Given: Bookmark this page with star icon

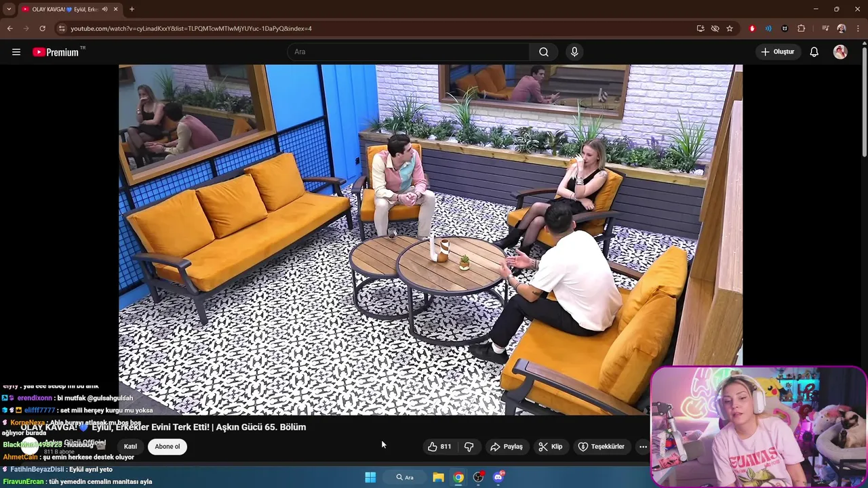Looking at the screenshot, I should pyautogui.click(x=730, y=28).
